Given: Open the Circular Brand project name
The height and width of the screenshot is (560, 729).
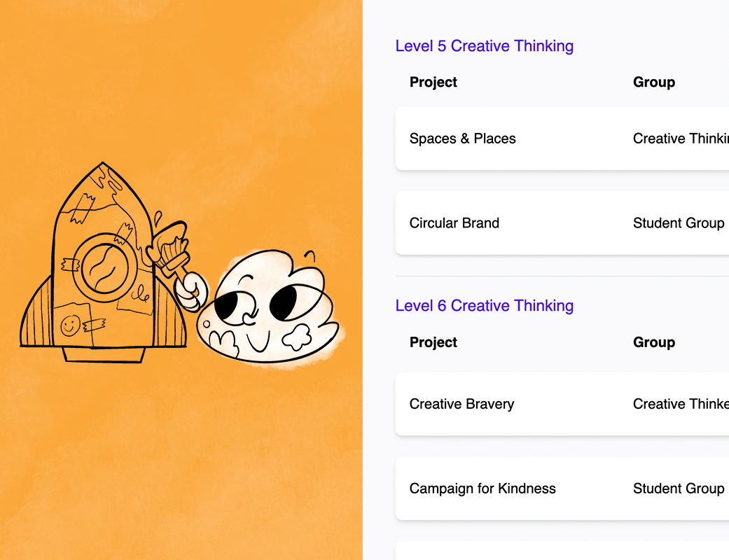Looking at the screenshot, I should click(454, 223).
